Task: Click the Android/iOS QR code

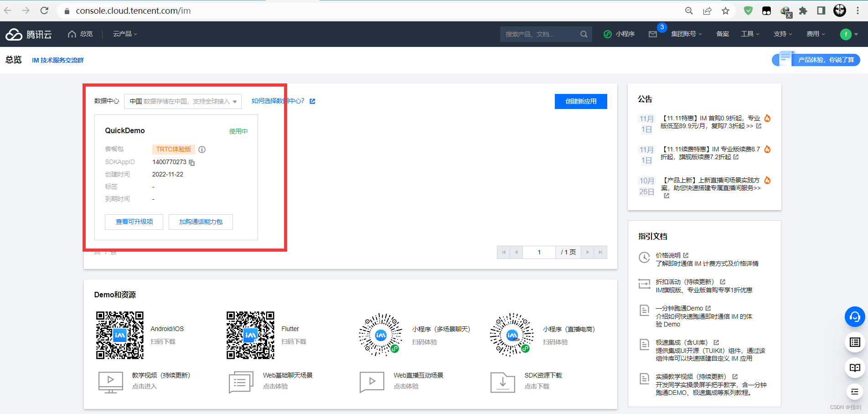Action: [120, 335]
